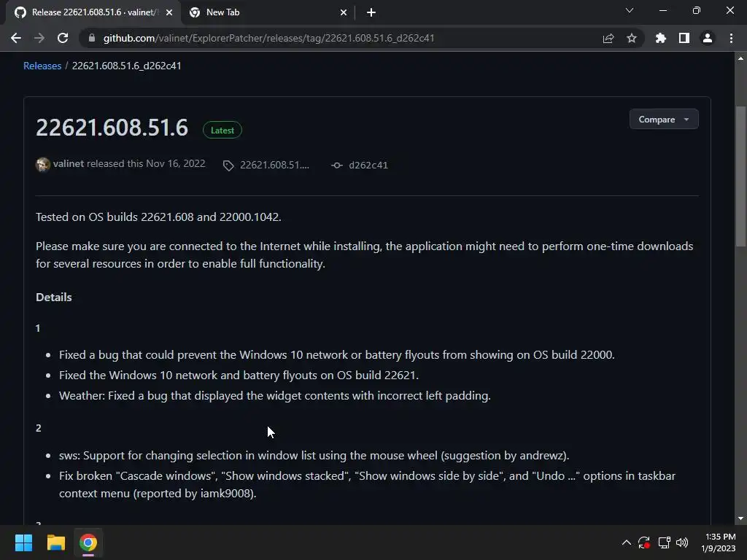Click the released this Nov 16, 2022 text
747x560 pixels.
[x=146, y=163]
